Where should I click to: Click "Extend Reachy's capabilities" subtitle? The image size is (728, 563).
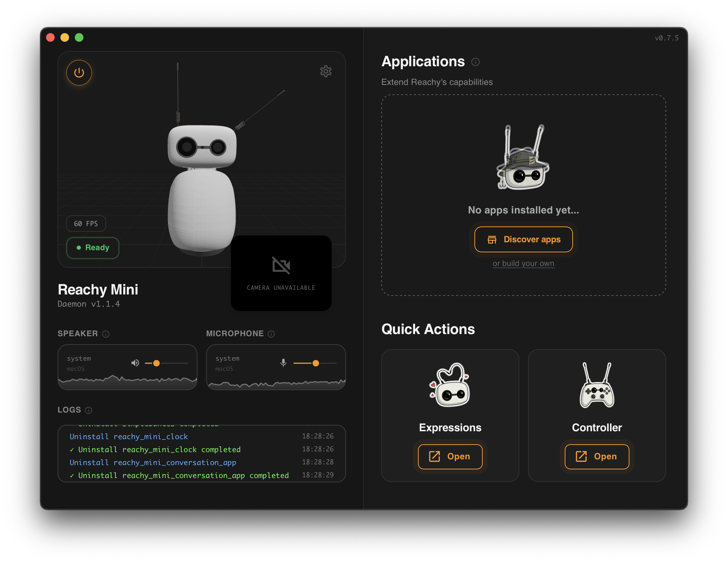(437, 82)
